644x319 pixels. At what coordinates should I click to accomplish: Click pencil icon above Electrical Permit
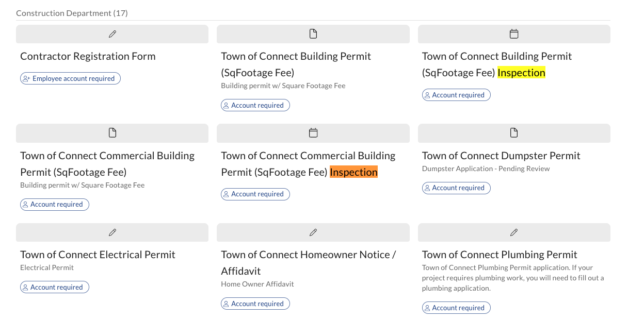click(x=112, y=232)
